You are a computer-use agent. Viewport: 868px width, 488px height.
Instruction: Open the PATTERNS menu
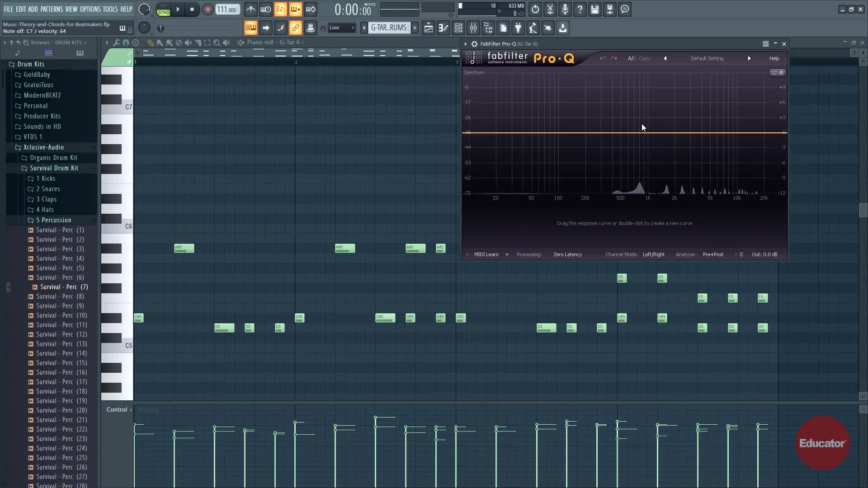coord(52,9)
